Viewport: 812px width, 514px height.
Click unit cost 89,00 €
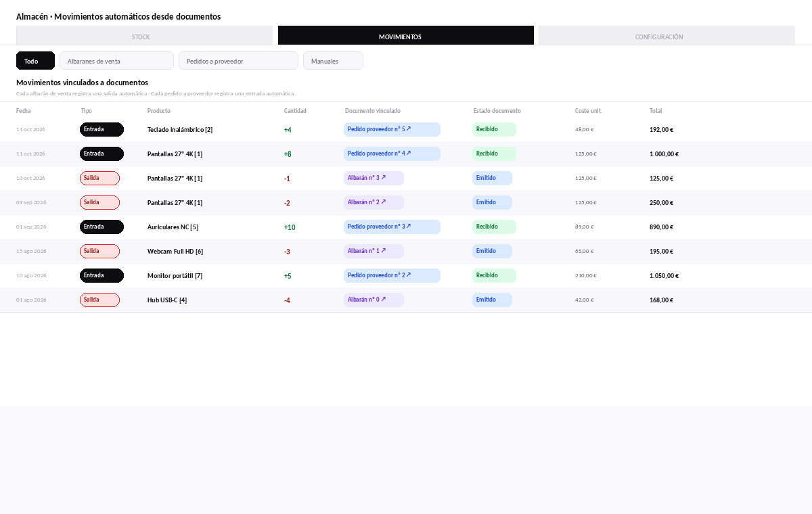(584, 227)
